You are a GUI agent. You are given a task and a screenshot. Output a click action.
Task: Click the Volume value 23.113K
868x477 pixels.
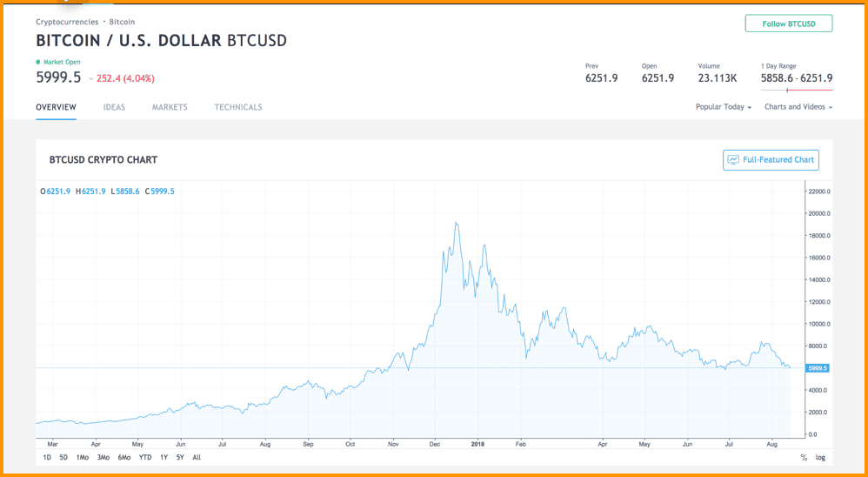pos(718,78)
